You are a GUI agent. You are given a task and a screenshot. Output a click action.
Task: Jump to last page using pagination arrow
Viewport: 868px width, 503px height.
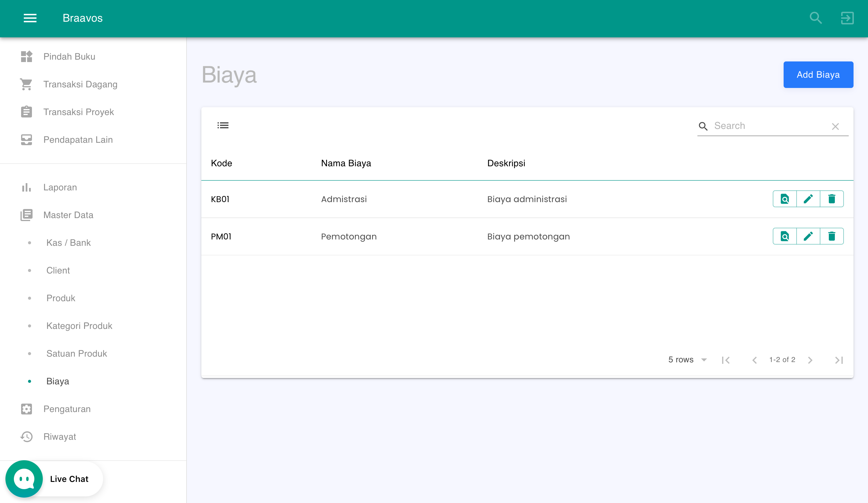click(x=839, y=359)
